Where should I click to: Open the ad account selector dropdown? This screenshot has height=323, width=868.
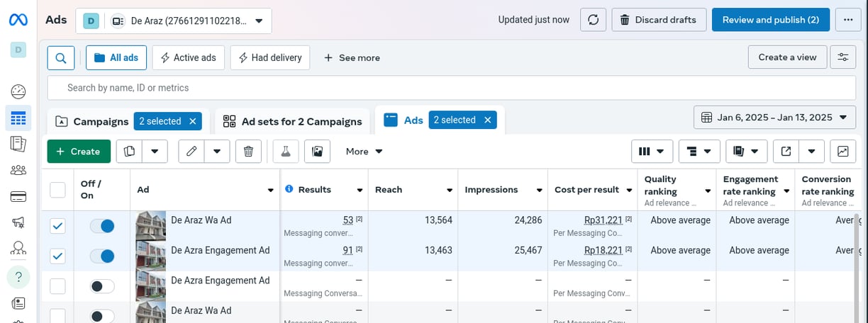point(174,21)
